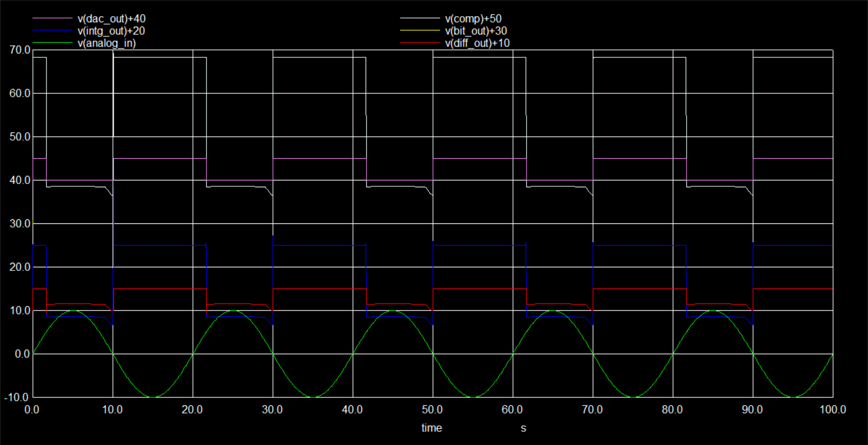Open options for the v(bit_out)+30 trace label

tap(475, 32)
